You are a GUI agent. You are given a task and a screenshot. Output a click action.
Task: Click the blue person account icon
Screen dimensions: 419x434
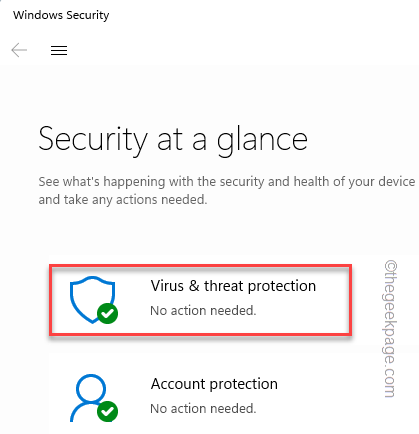tap(90, 398)
